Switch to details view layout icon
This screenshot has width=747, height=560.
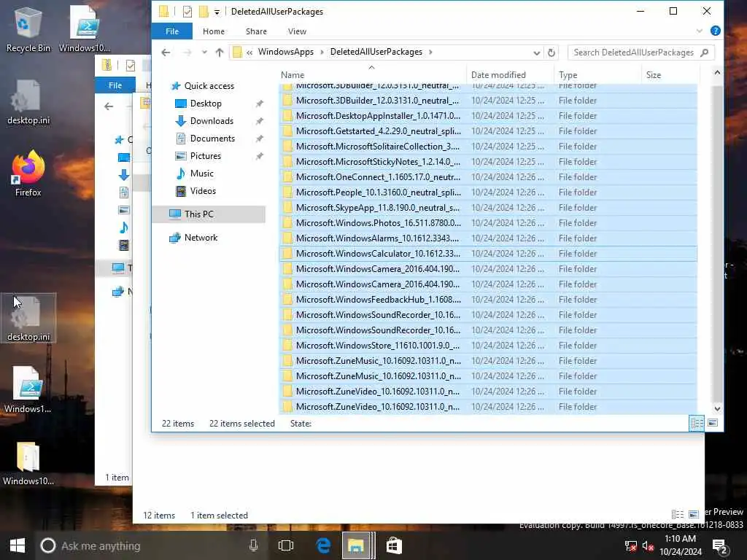click(x=697, y=423)
